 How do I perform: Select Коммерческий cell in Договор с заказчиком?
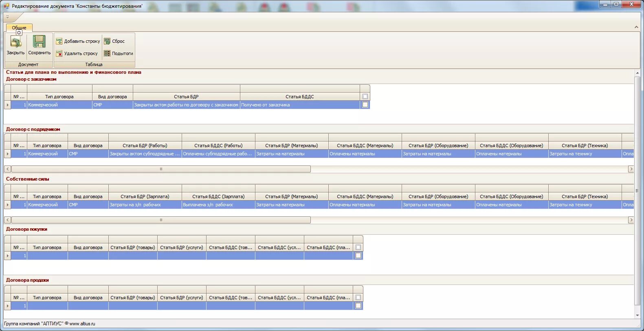coord(59,105)
